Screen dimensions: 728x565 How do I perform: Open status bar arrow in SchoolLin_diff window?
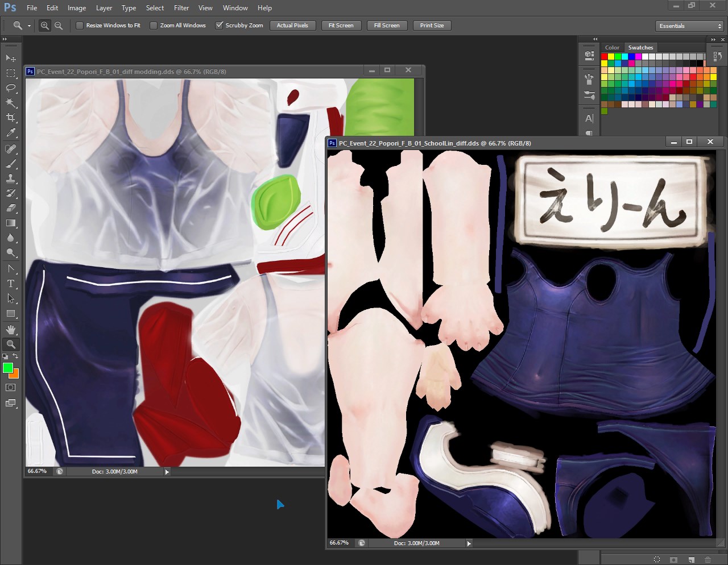(x=469, y=543)
